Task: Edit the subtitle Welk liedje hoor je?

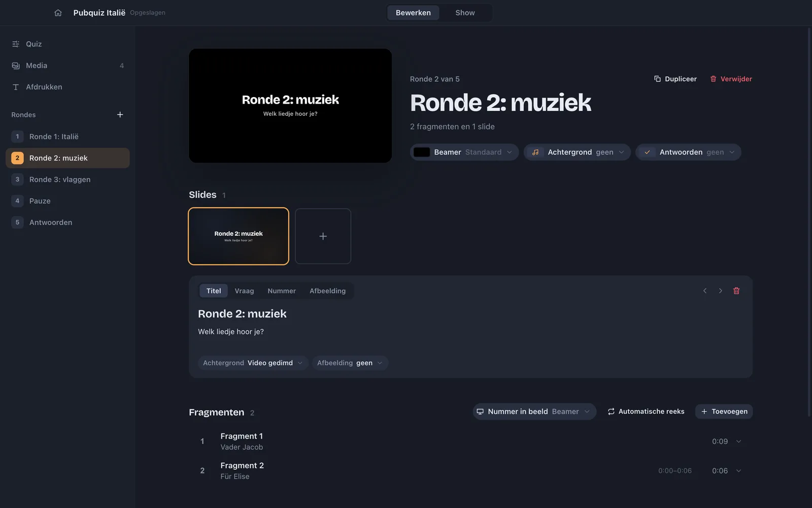Action: [231, 332]
